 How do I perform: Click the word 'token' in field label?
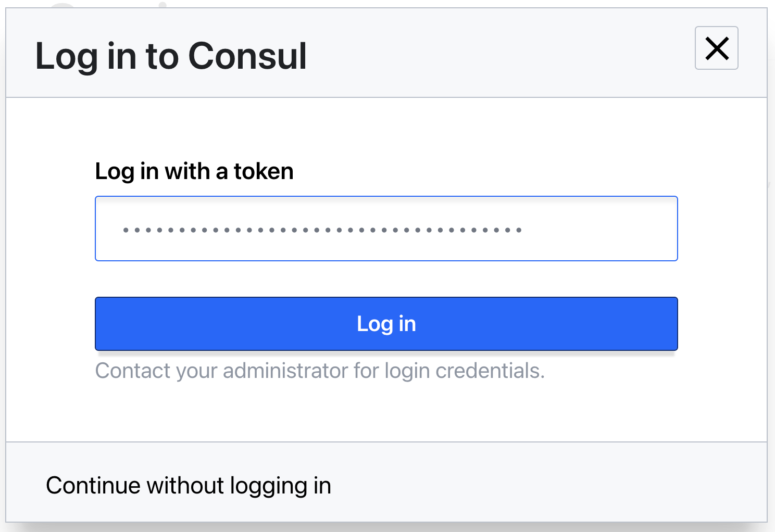[264, 171]
